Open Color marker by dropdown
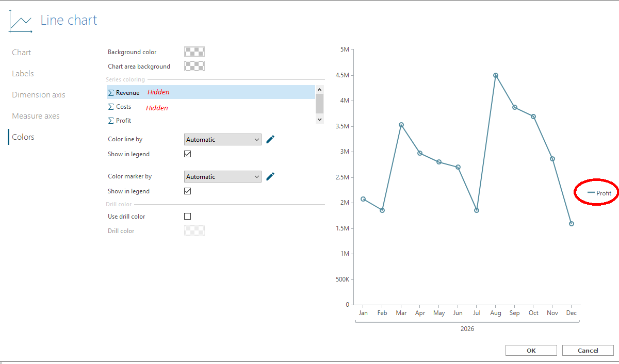 pyautogui.click(x=223, y=177)
